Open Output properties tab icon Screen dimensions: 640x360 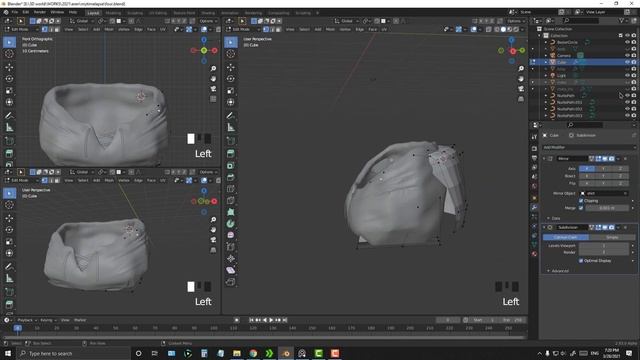click(534, 158)
